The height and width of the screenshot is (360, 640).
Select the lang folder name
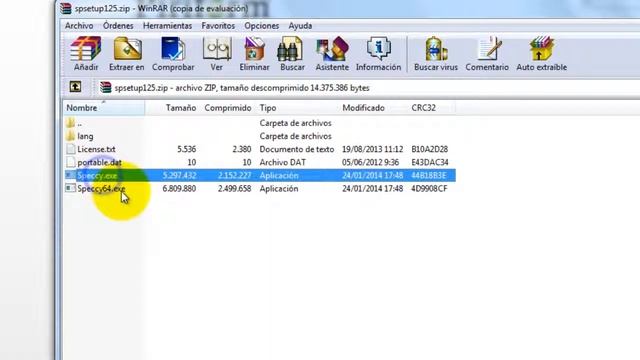point(85,136)
